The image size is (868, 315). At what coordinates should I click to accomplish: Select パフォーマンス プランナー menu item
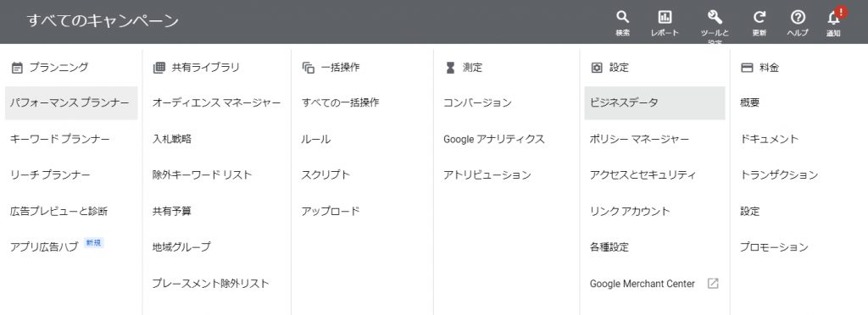(x=71, y=102)
